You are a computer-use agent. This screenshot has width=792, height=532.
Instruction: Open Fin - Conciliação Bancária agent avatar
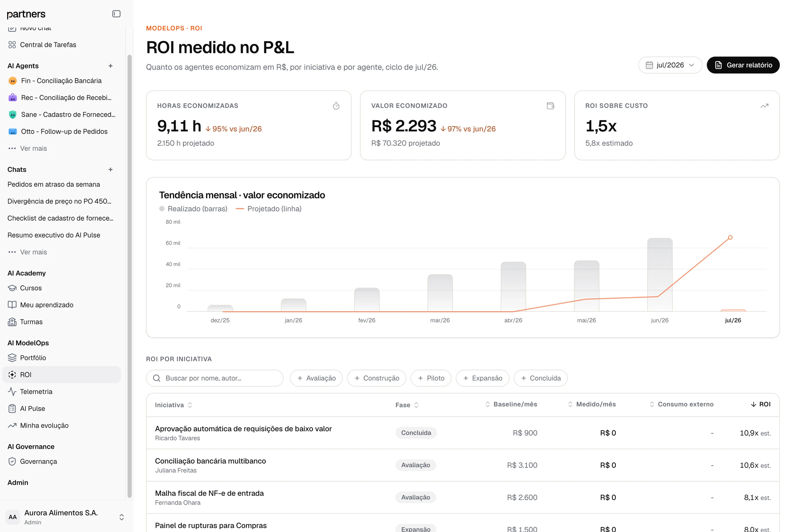[13, 81]
